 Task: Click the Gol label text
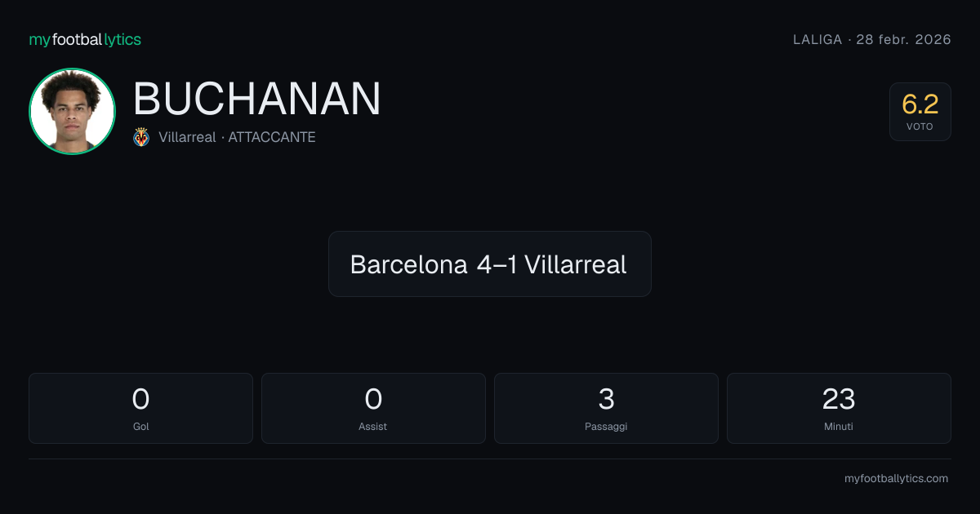pos(140,426)
